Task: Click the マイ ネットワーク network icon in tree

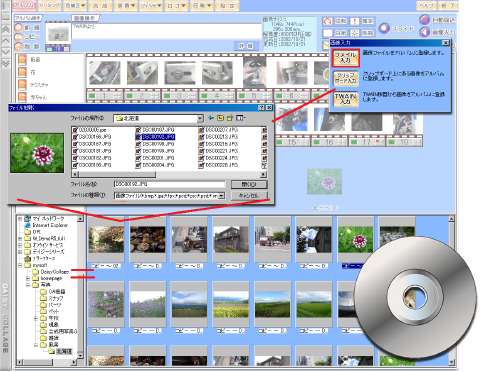Action: pos(28,219)
